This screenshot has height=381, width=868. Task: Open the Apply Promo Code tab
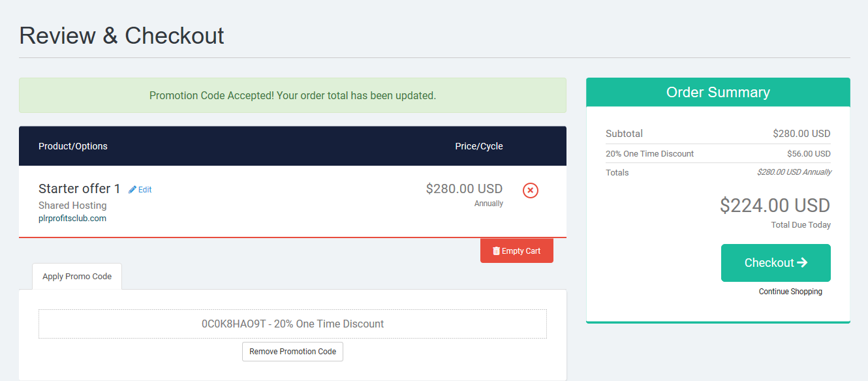[77, 277]
